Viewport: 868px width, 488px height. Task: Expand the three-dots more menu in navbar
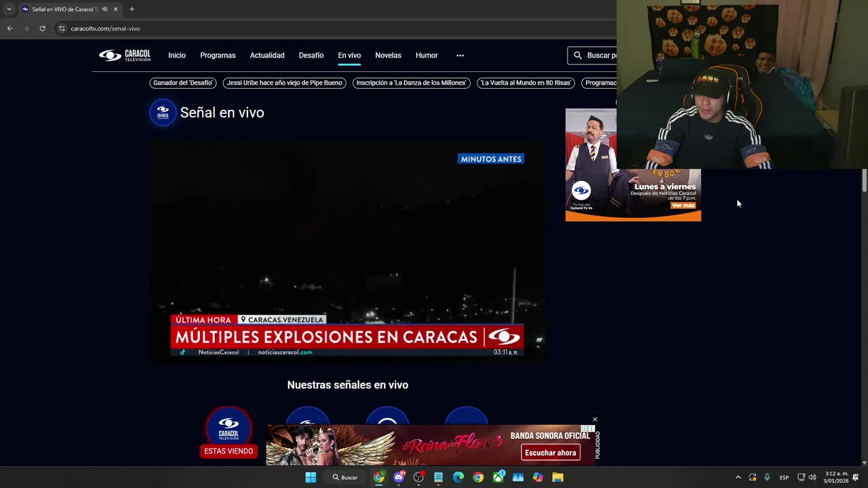click(460, 56)
